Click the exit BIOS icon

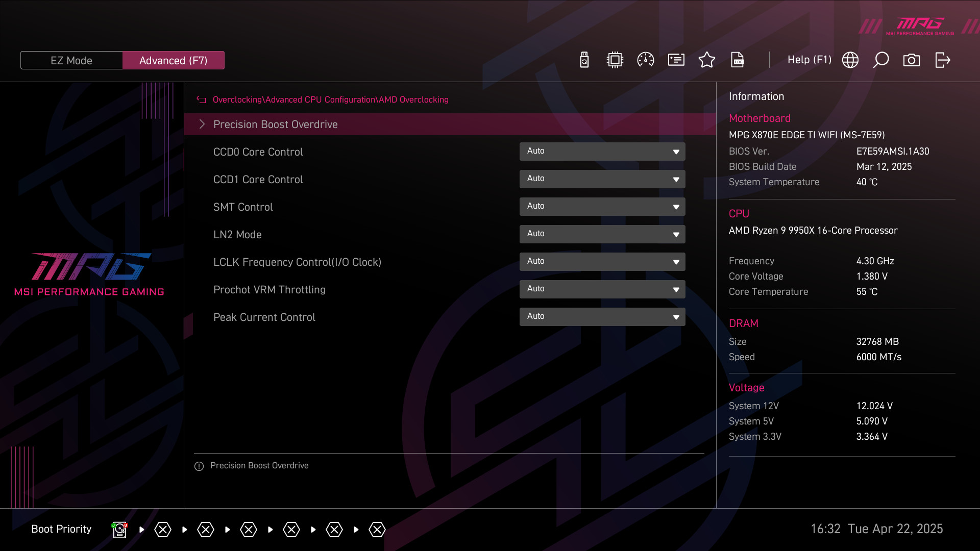tap(943, 60)
